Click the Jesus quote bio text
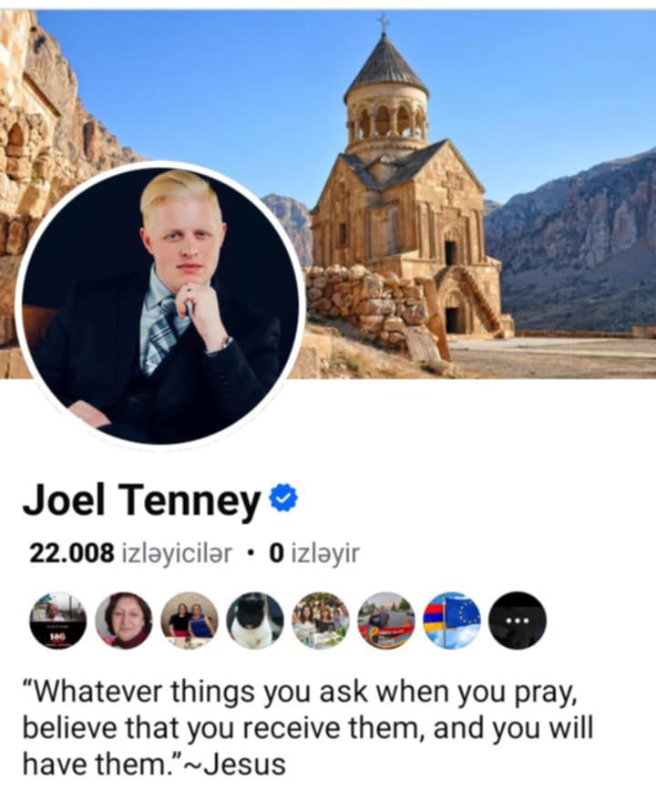 click(x=308, y=727)
